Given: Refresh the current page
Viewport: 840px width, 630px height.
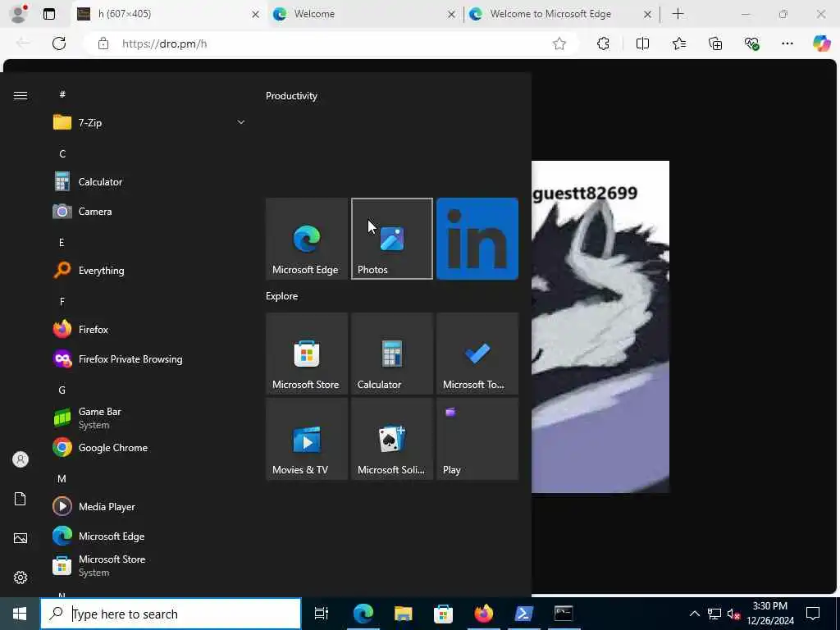Looking at the screenshot, I should coord(59,43).
